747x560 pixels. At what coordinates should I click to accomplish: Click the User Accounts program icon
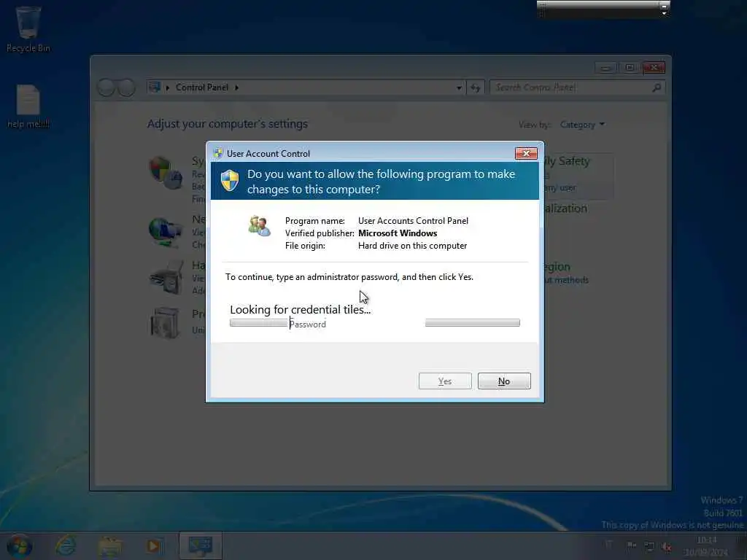point(260,226)
